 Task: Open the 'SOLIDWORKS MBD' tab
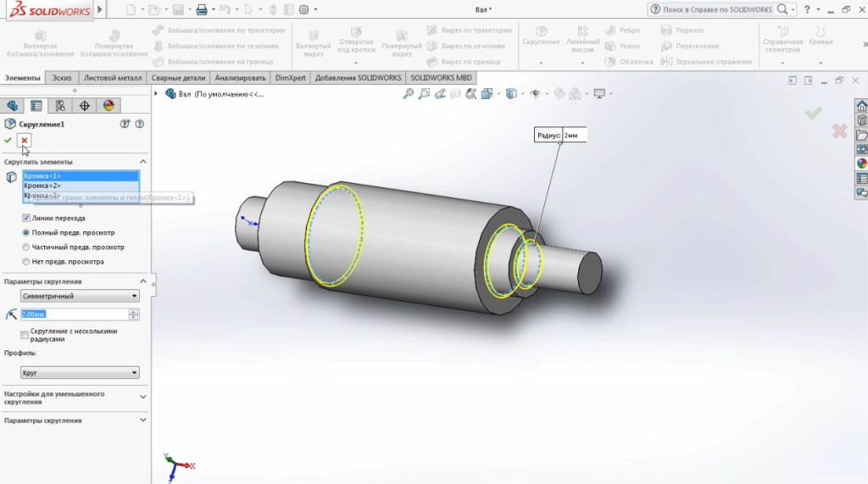pyautogui.click(x=441, y=78)
